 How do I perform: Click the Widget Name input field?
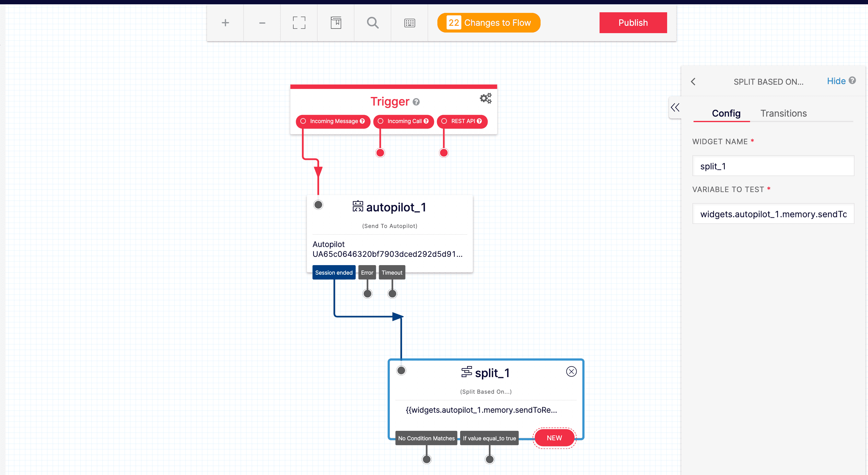pyautogui.click(x=773, y=166)
